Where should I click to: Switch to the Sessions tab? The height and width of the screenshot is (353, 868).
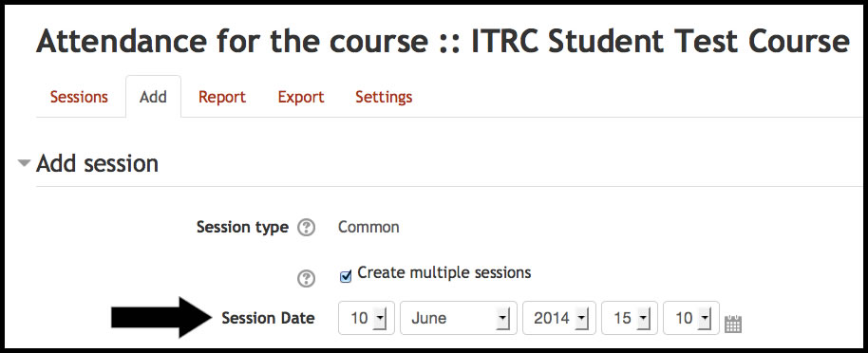79,97
